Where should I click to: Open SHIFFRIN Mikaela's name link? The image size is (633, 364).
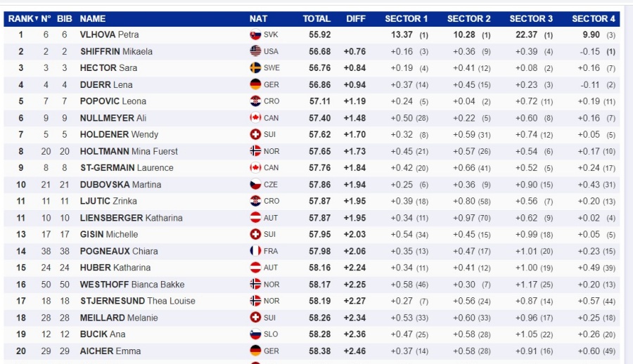tap(116, 51)
